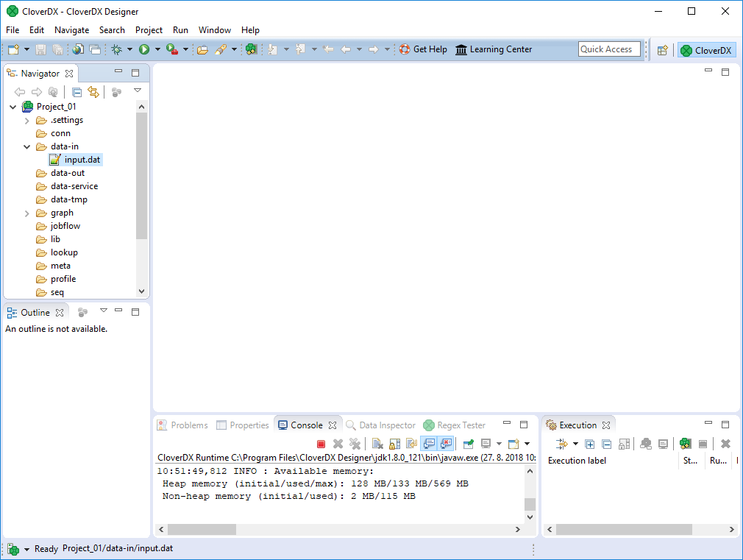743x560 pixels.
Task: Click the Get Help lifebuoy icon
Action: 405,49
